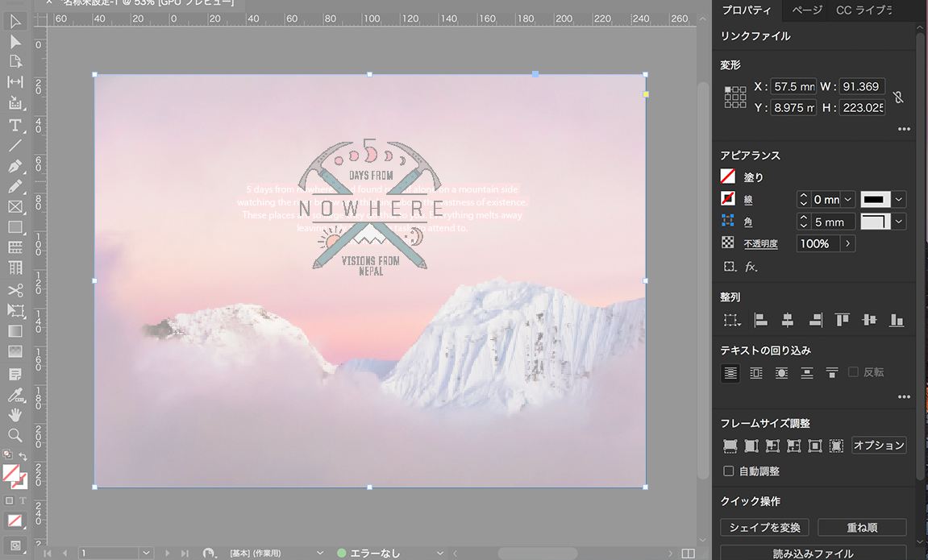The width and height of the screenshot is (928, 560).
Task: Select the Pen tool
Action: 15,166
